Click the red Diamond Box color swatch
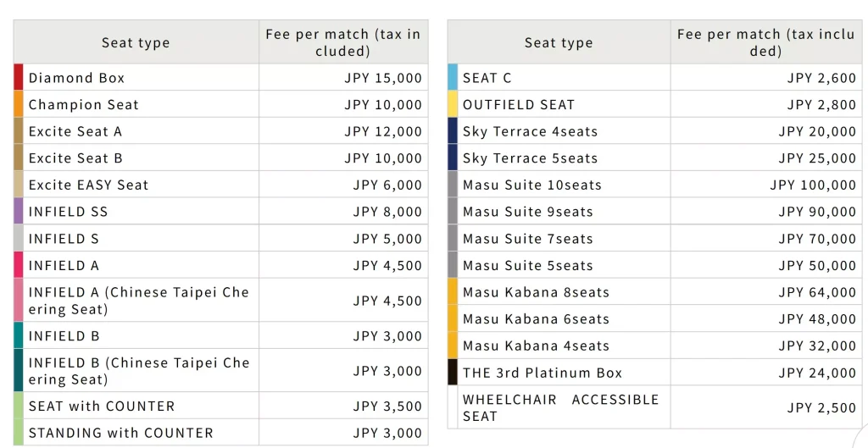Screen dimensions: 868x448 (19, 77)
